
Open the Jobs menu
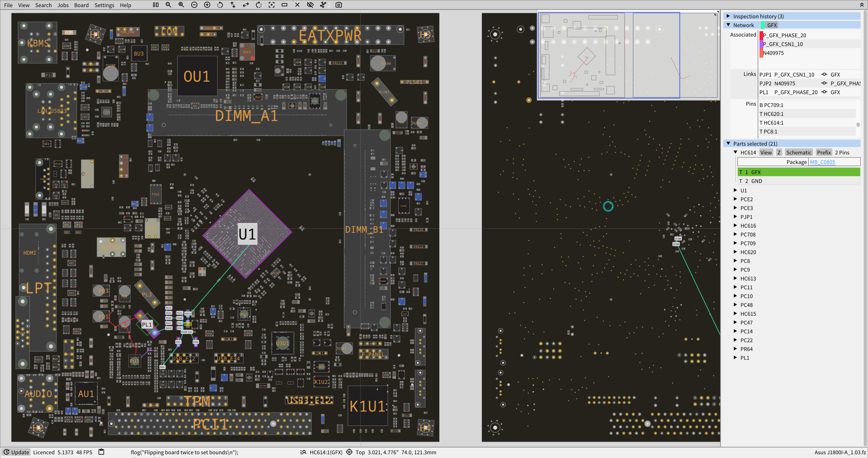click(x=63, y=5)
